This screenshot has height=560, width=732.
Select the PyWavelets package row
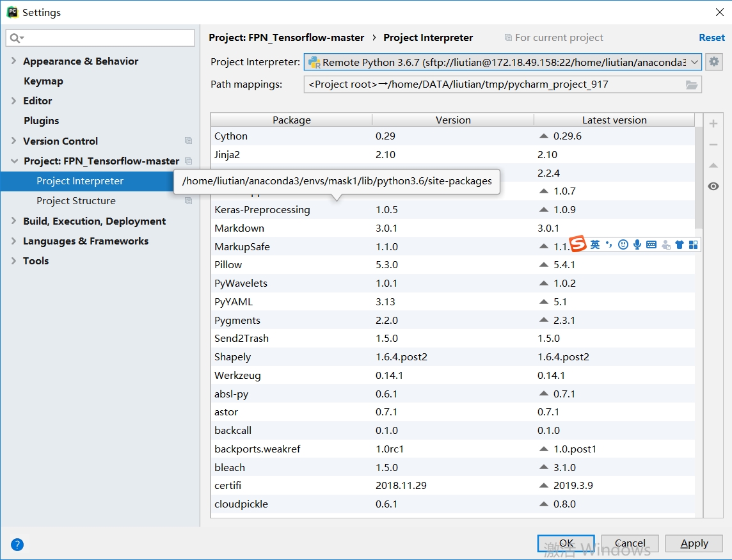453,283
